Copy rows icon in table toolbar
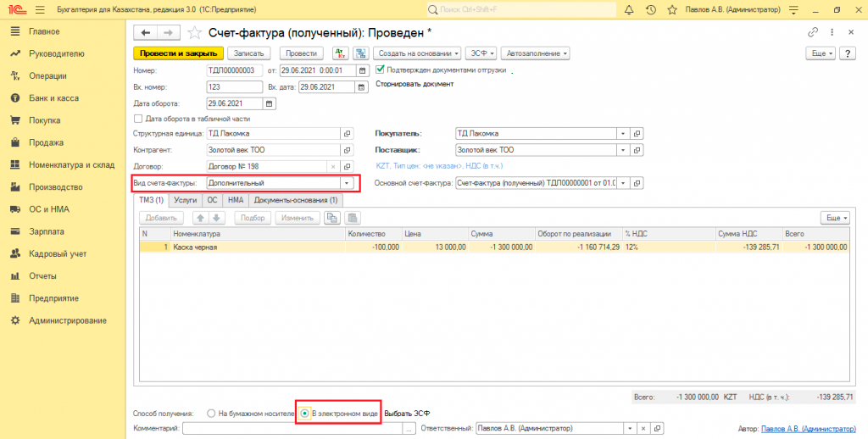This screenshot has height=439, width=868. 332,218
